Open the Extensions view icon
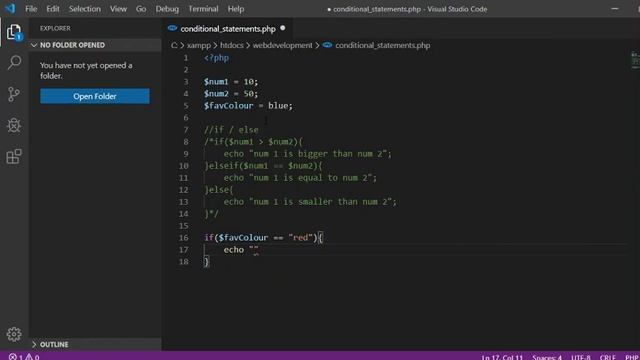640x360 pixels. [x=14, y=156]
